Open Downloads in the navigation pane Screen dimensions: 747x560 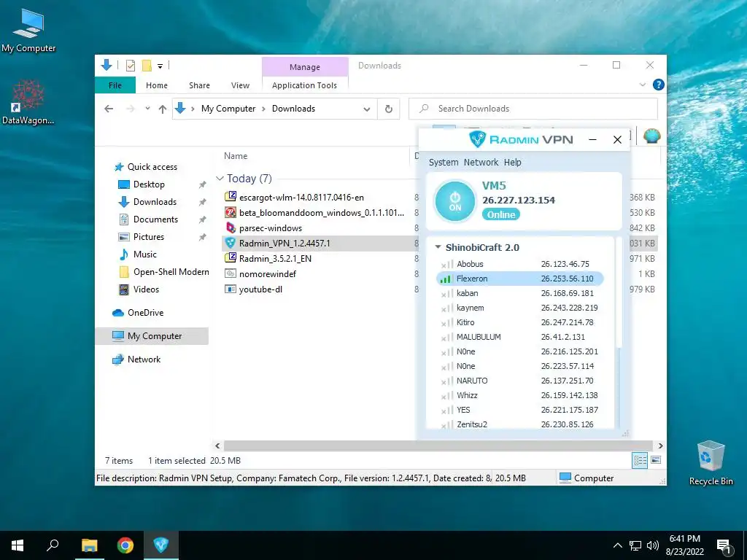click(155, 202)
